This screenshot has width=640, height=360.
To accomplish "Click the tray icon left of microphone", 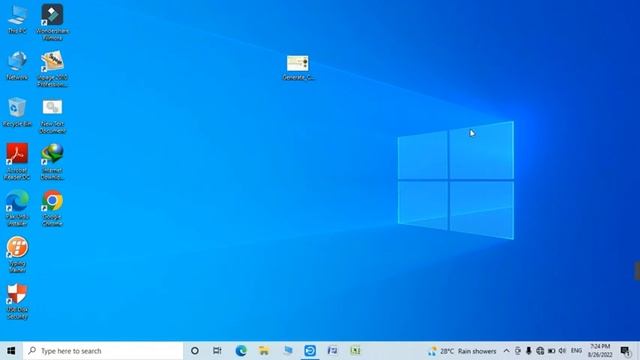I will point(518,351).
